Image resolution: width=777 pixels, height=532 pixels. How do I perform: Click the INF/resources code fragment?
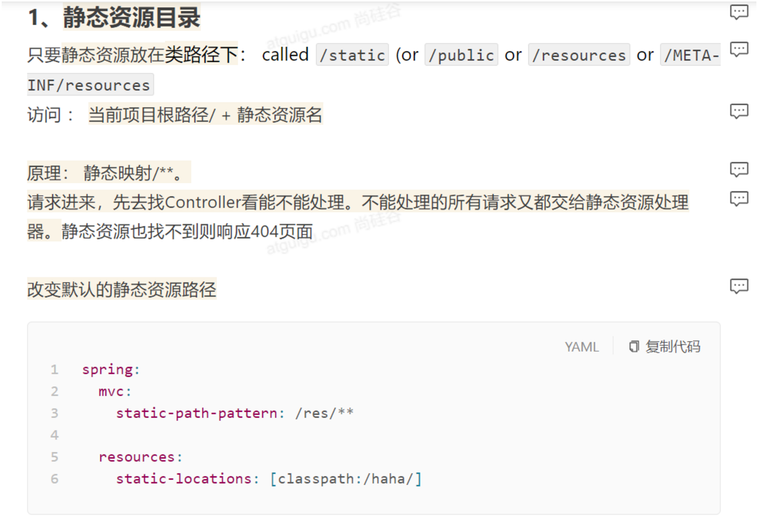click(x=89, y=85)
